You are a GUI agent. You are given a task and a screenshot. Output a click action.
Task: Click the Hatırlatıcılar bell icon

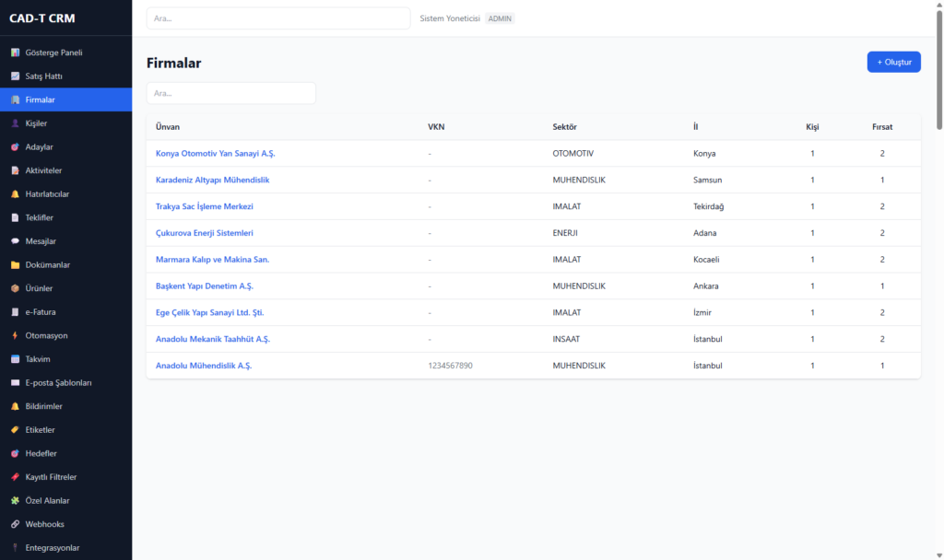coord(15,194)
